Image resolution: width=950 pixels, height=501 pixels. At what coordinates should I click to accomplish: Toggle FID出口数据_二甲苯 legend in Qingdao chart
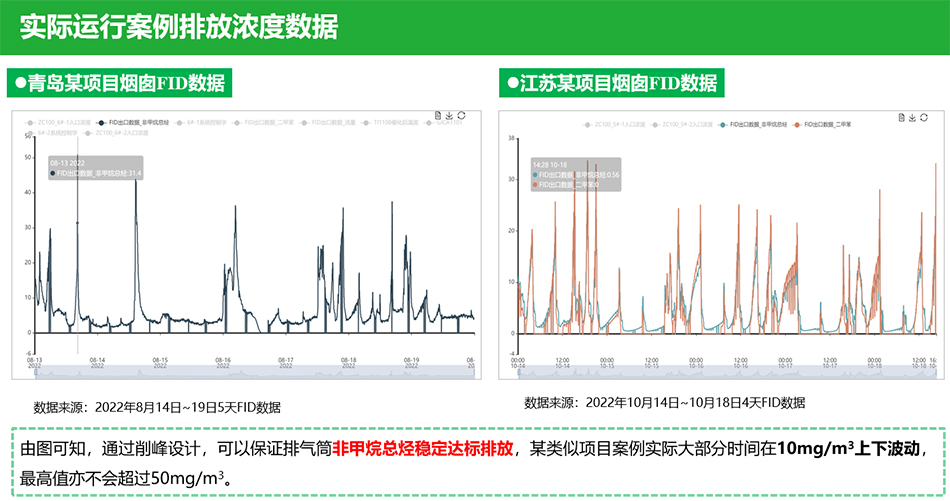(x=264, y=122)
